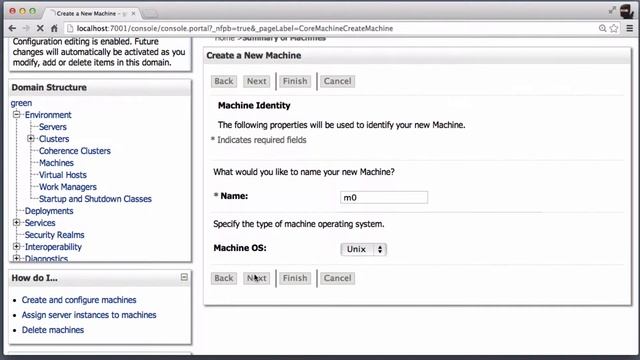Click the user avatar icon at top right
Viewport: 640px width, 360px height.
(x=627, y=11)
